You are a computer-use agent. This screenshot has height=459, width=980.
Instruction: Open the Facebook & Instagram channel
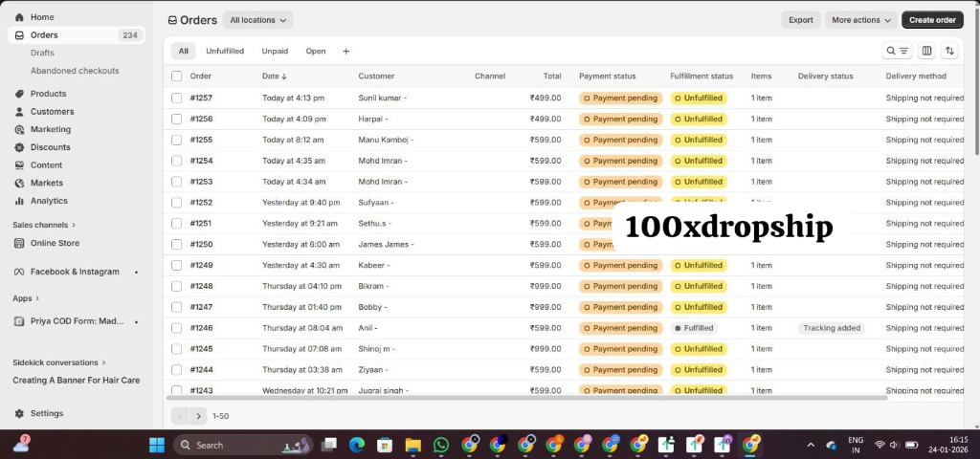click(x=77, y=272)
